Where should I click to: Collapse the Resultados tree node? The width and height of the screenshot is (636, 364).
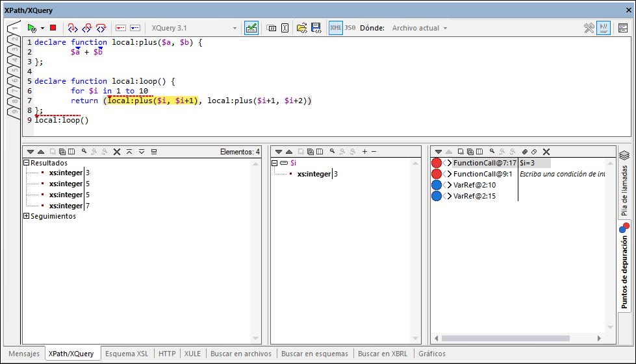click(x=27, y=163)
